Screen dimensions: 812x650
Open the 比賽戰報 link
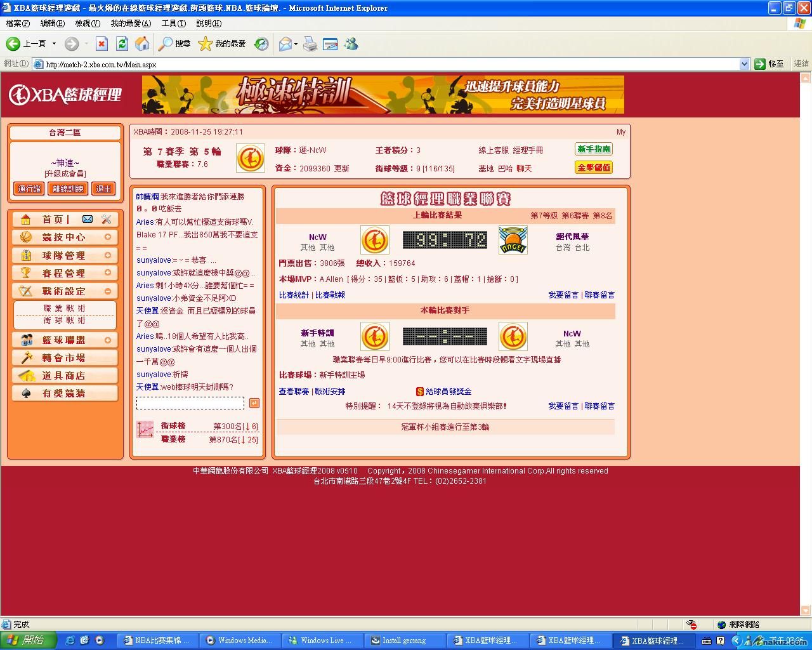pyautogui.click(x=330, y=295)
